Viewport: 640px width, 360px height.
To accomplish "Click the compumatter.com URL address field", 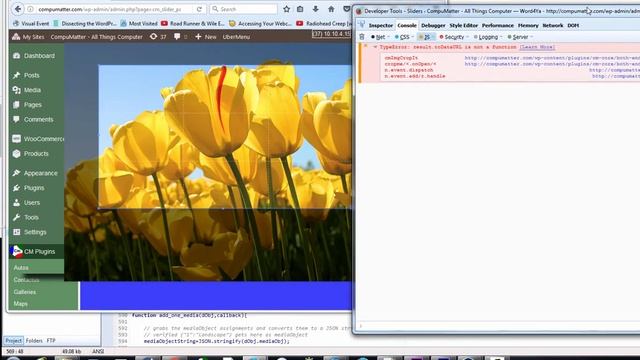I will [110, 9].
